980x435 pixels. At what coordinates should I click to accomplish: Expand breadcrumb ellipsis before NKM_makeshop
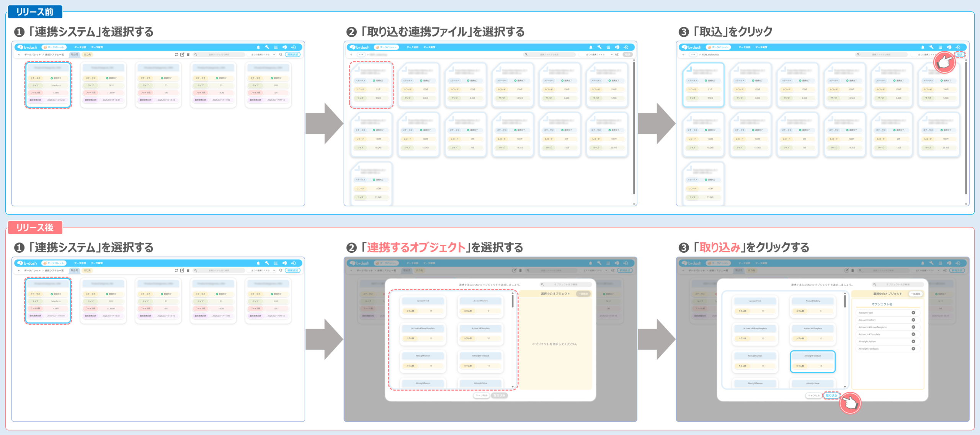pyautogui.click(x=693, y=54)
